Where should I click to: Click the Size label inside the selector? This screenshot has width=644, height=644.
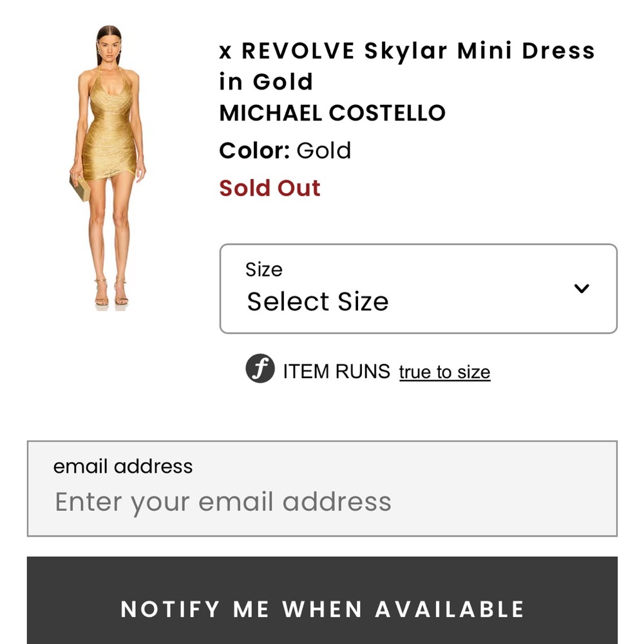coord(263,269)
